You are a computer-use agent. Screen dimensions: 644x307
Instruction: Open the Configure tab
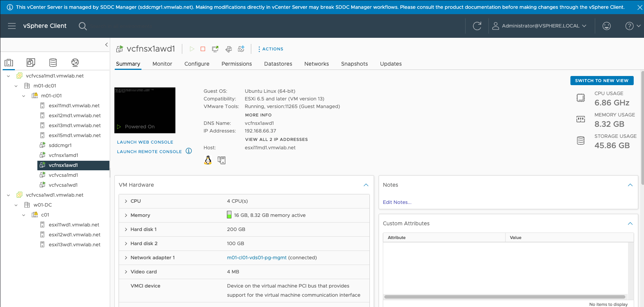(x=197, y=64)
